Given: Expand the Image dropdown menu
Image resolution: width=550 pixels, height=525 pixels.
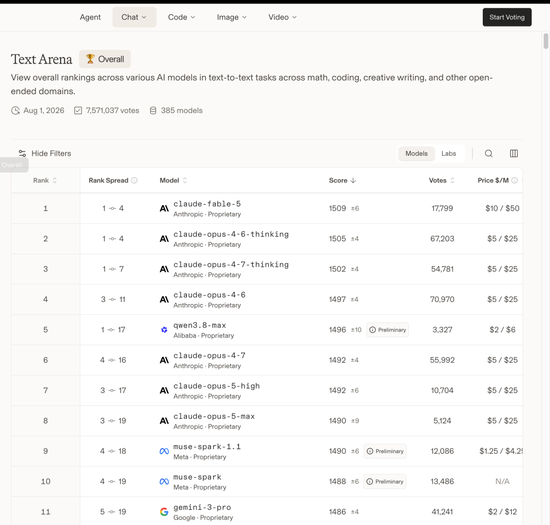Looking at the screenshot, I should tap(232, 17).
